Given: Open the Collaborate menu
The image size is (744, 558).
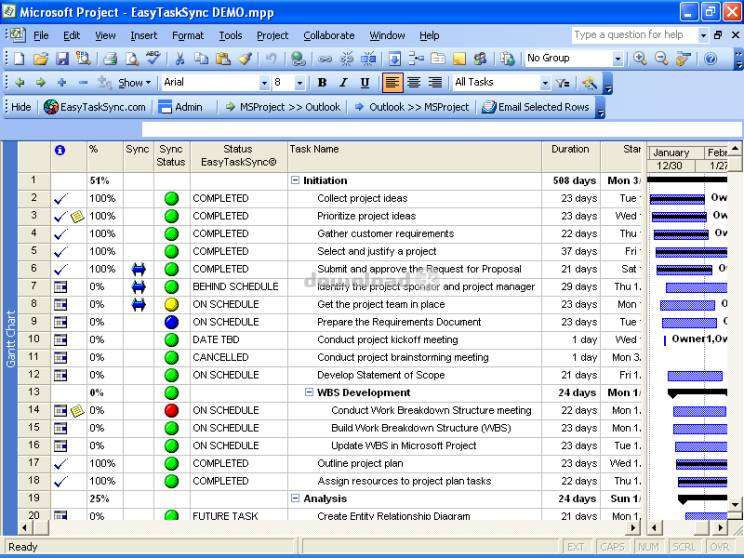Looking at the screenshot, I should (x=329, y=36).
